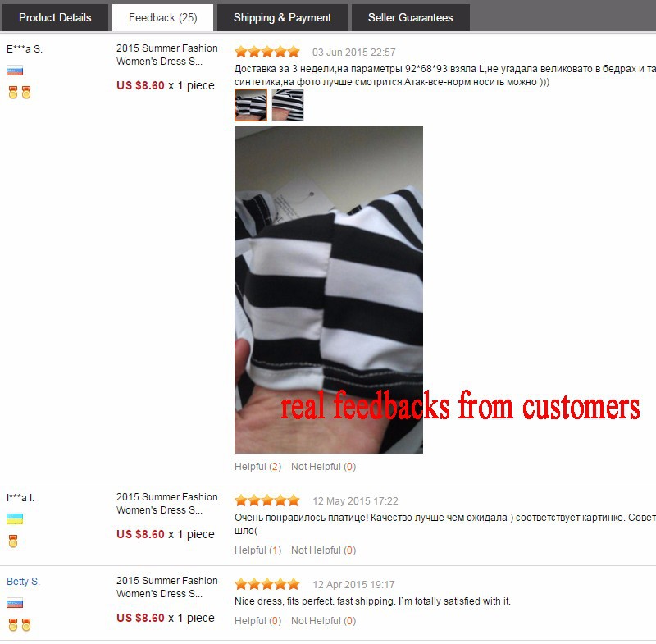Click the five-star rating dated 12 Apr 2015
Screen dimensions: 656x644
point(267,584)
